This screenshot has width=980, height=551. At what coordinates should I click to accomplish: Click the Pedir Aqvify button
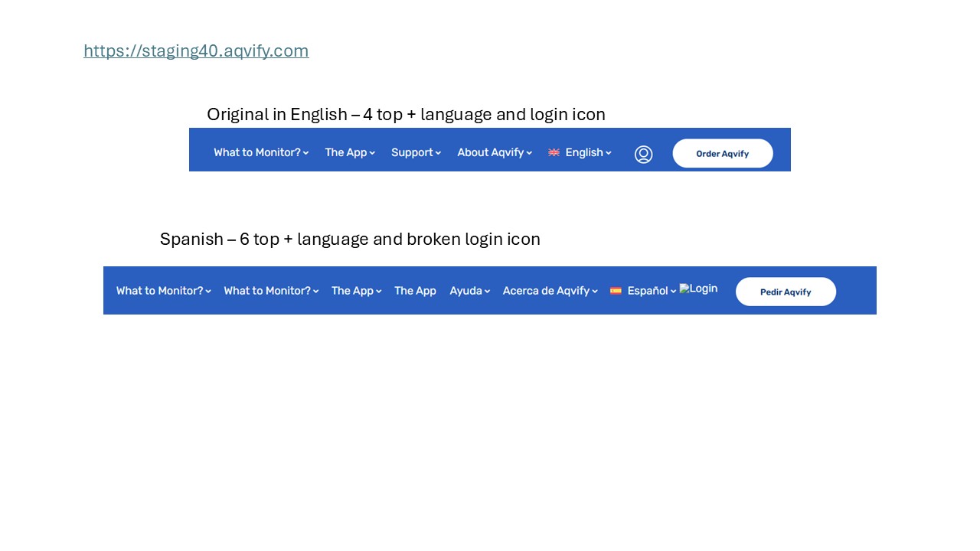pos(786,292)
